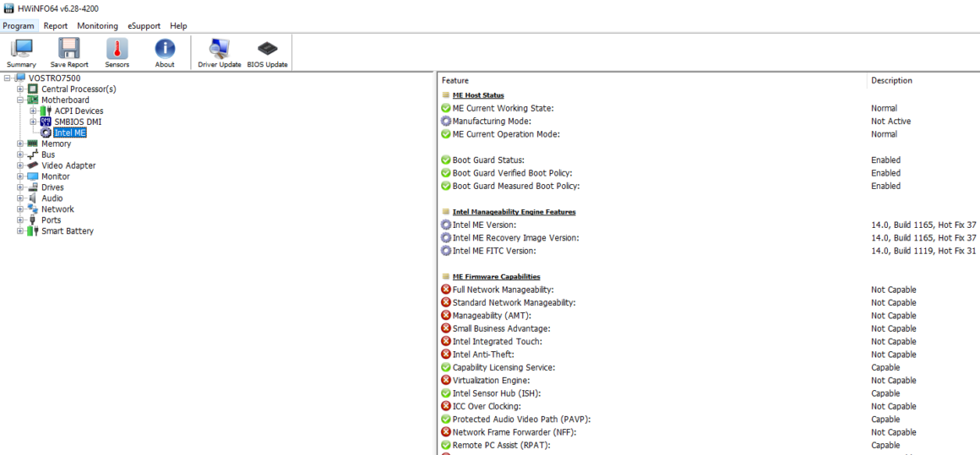Select the Intel Integrated Touch row
The width and height of the screenshot is (980, 455).
click(709, 341)
